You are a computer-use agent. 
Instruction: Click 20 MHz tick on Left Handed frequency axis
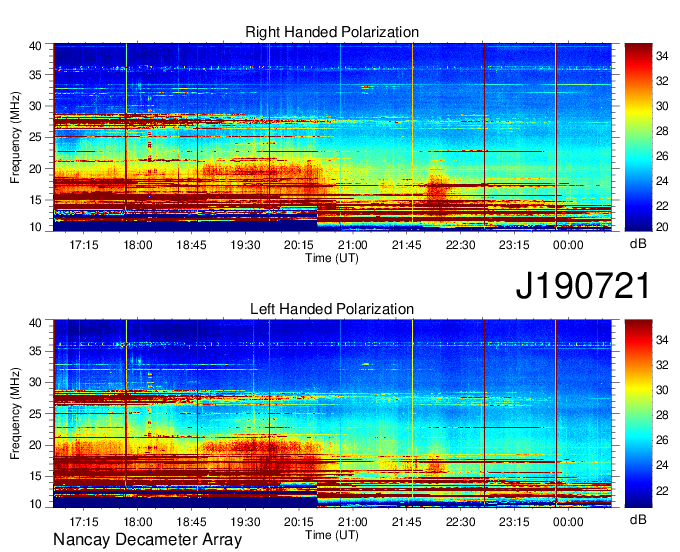coord(36,445)
